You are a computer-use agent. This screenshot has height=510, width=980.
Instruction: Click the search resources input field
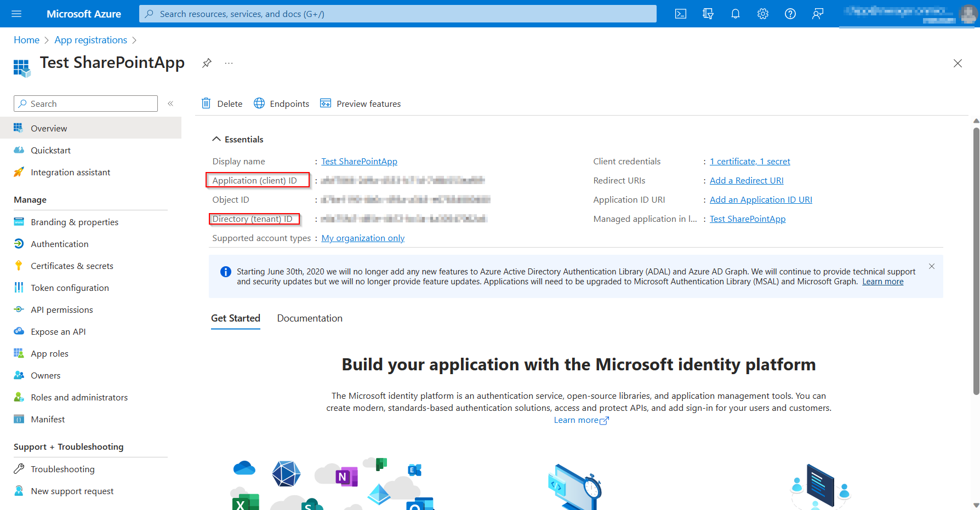[x=397, y=14]
